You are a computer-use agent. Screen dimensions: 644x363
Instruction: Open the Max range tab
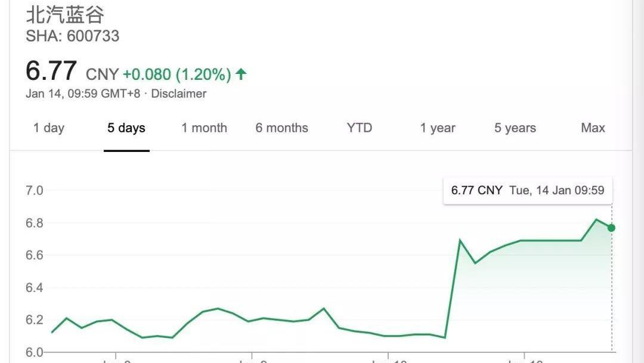pyautogui.click(x=593, y=128)
